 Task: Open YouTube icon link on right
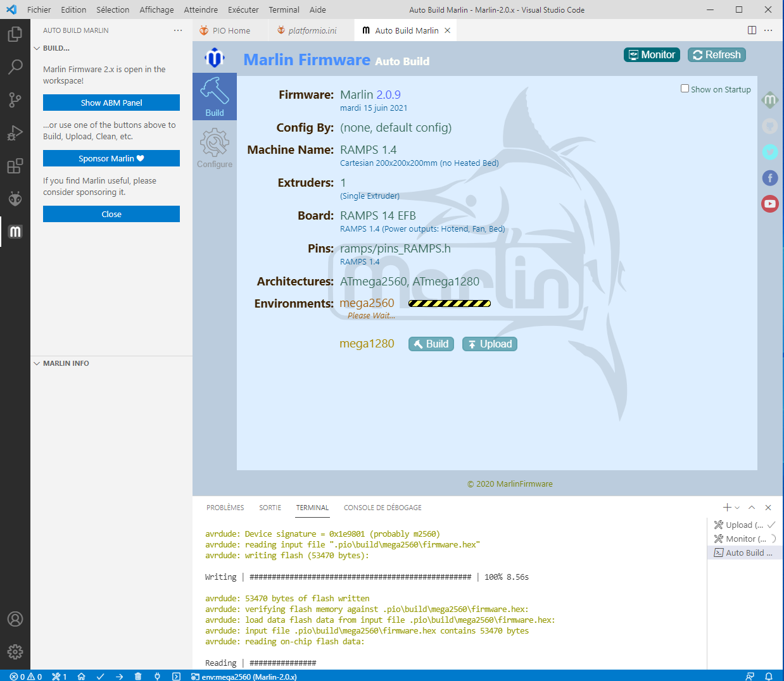[769, 204]
